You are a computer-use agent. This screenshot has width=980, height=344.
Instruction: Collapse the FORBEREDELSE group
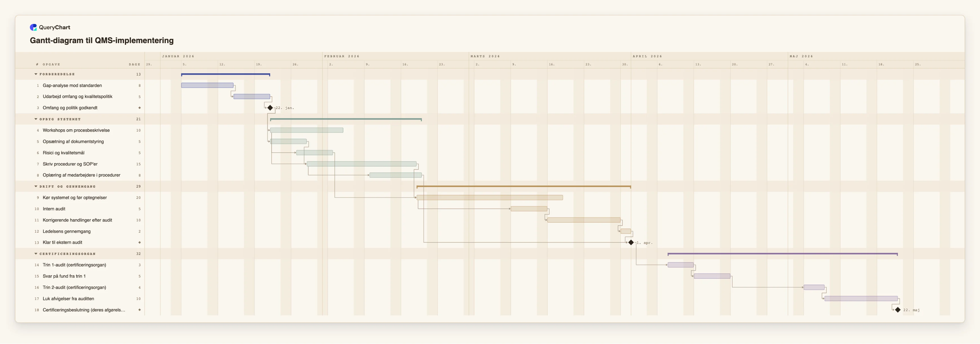pyautogui.click(x=36, y=74)
